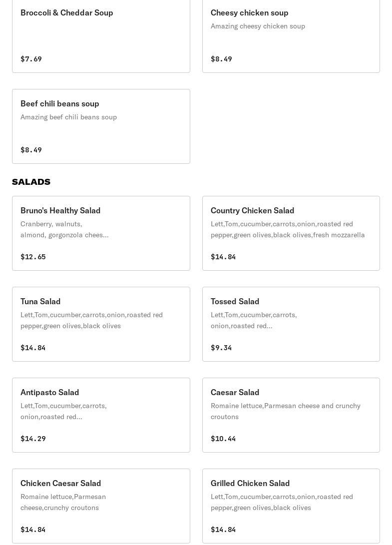Click 'Amazing cheesy chicken soup' description
Image resolution: width=392 pixels, height=545 pixels.
pyautogui.click(x=258, y=26)
